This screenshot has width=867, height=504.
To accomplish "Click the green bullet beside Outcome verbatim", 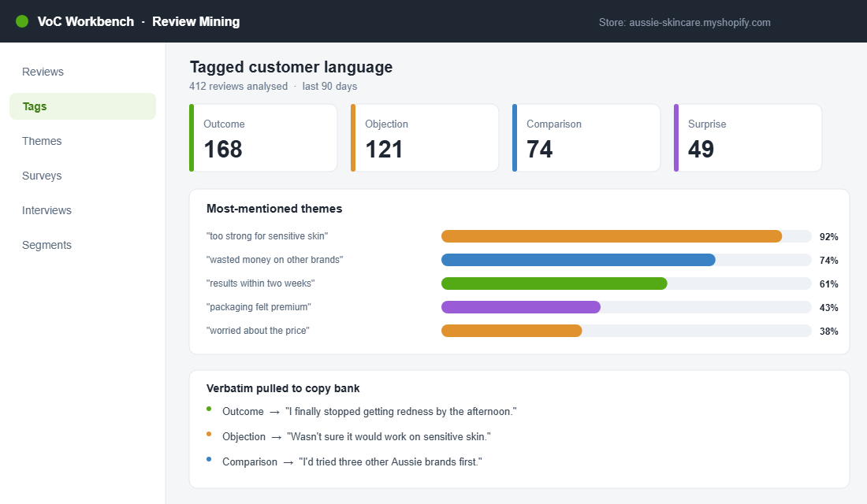I will pyautogui.click(x=209, y=409).
